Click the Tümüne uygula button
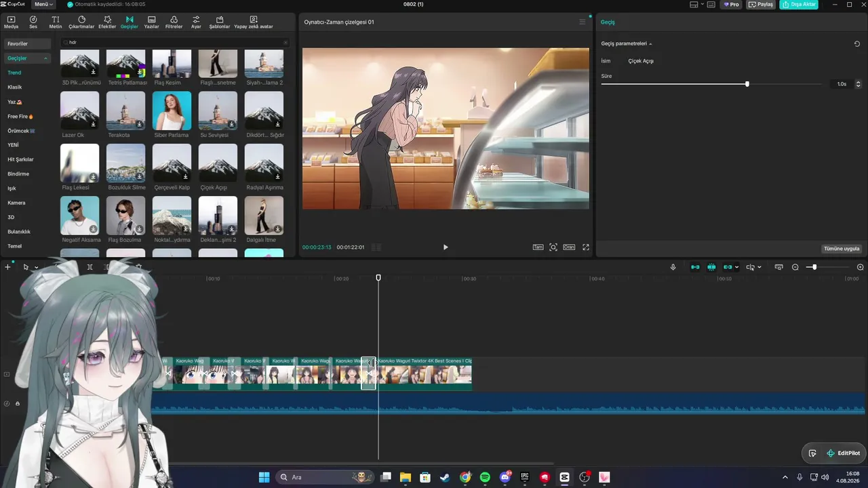The image size is (868, 488). pos(842,249)
